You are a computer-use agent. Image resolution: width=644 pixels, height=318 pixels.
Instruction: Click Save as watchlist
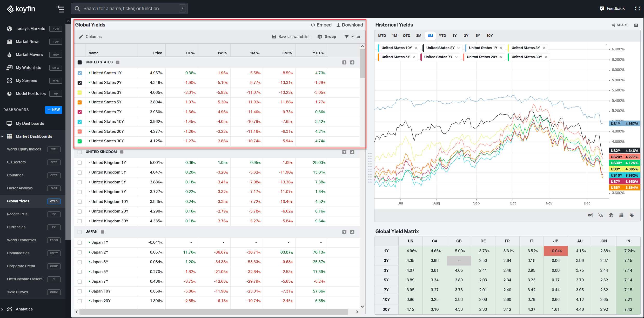point(291,37)
